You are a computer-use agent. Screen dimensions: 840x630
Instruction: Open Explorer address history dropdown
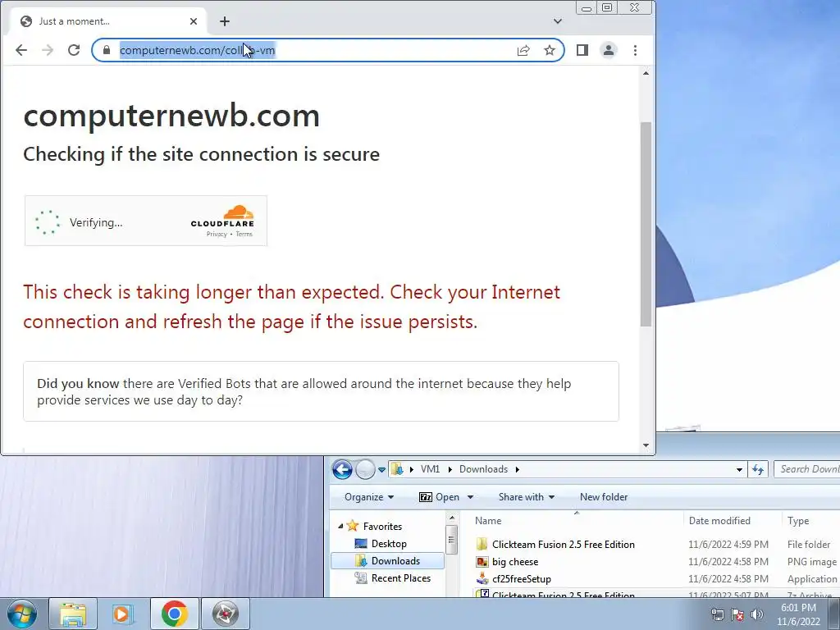point(739,470)
